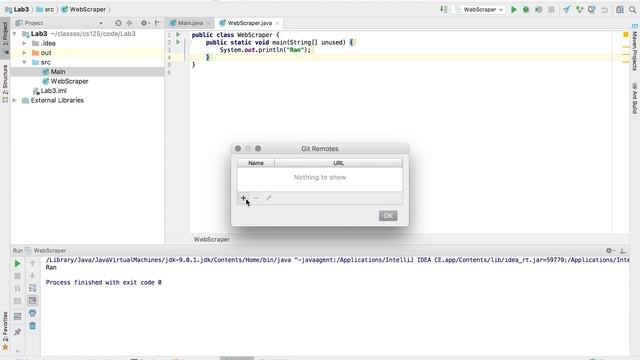Toggle soft-wrap icon in Run console
This screenshot has width=640, height=360.
tap(33, 288)
